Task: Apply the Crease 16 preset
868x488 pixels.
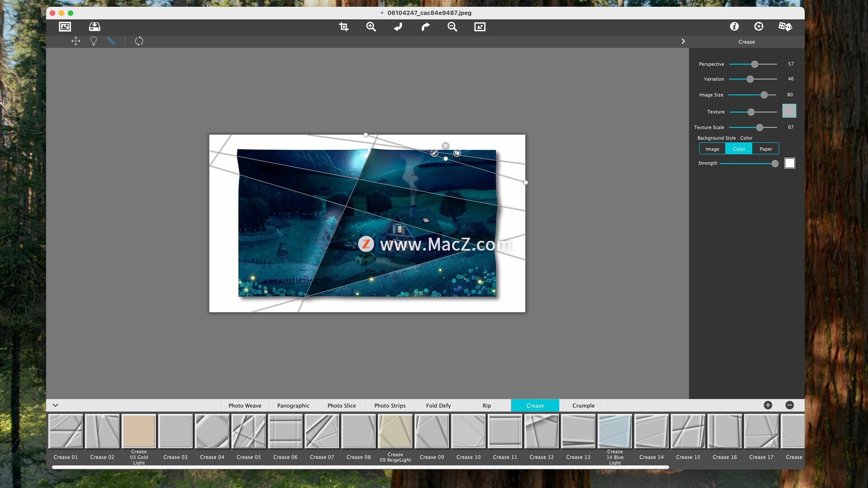Action: (725, 431)
